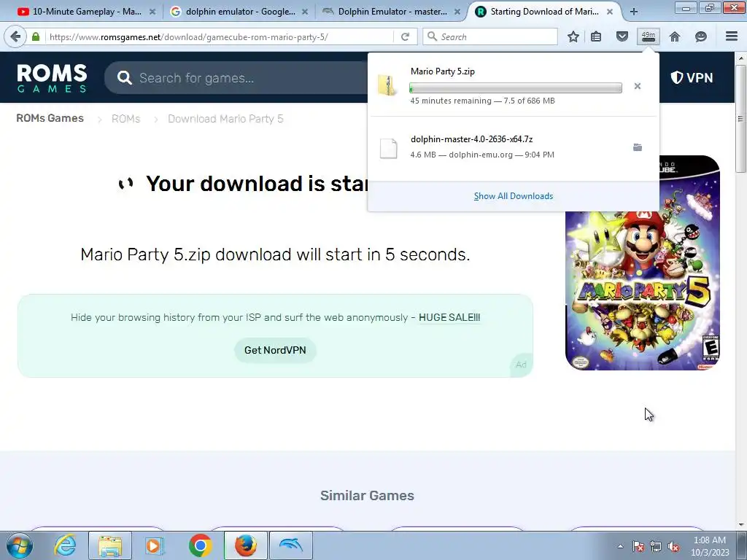Save page to Pocket icon

click(622, 36)
